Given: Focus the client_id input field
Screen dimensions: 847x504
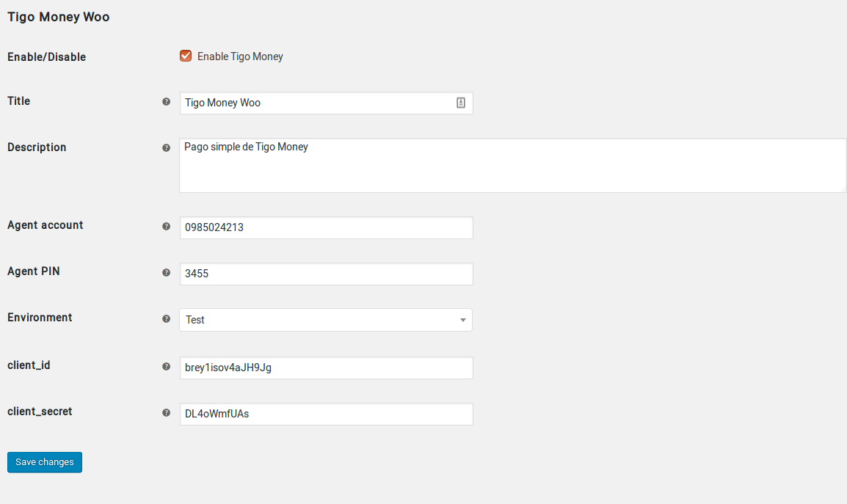Looking at the screenshot, I should tap(327, 368).
